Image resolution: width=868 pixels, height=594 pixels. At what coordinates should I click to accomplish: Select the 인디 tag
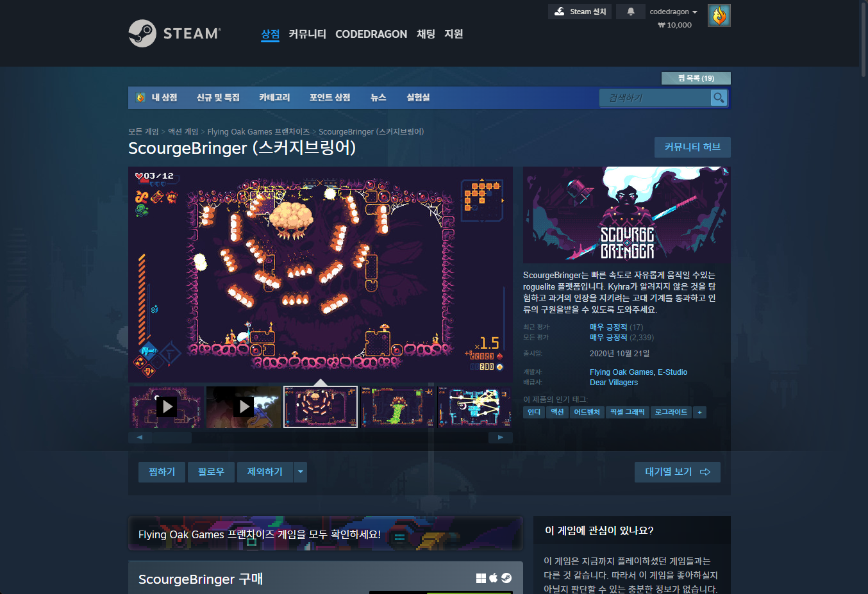click(x=534, y=412)
